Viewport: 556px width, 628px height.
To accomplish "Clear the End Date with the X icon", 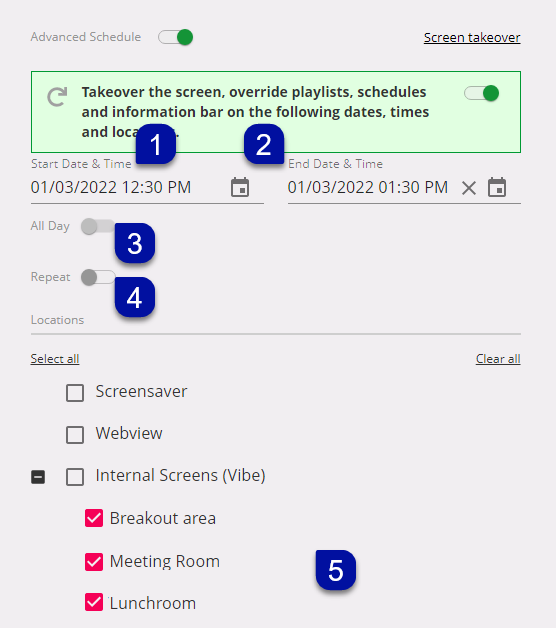I will 469,188.
